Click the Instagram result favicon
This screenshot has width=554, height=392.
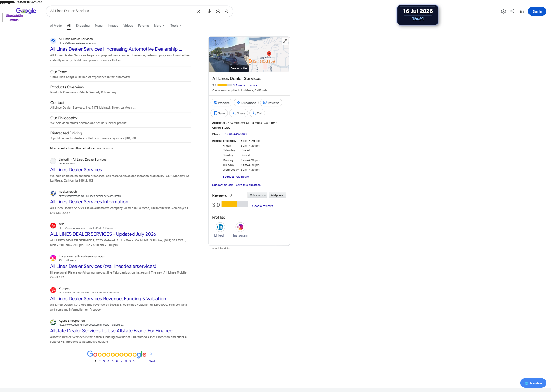pyautogui.click(x=53, y=258)
